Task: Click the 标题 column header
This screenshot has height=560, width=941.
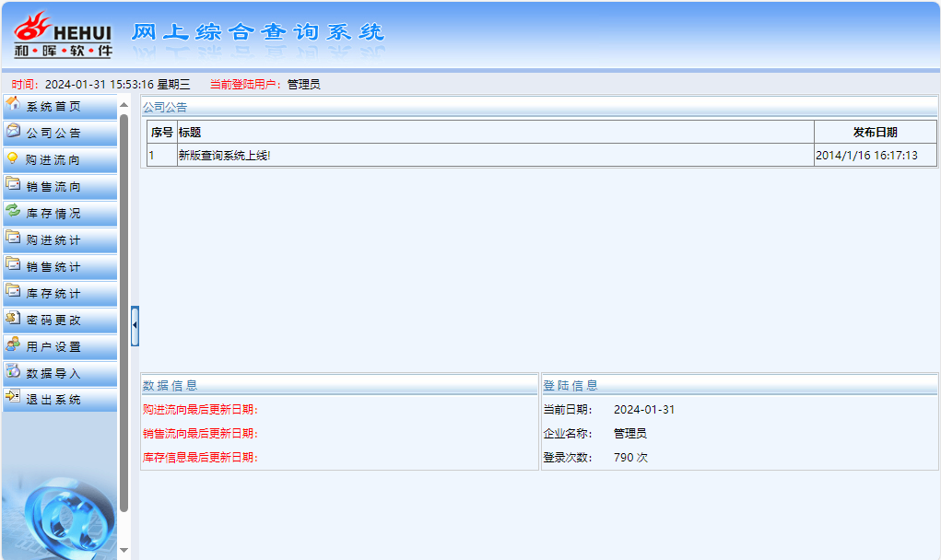Action: [x=190, y=132]
